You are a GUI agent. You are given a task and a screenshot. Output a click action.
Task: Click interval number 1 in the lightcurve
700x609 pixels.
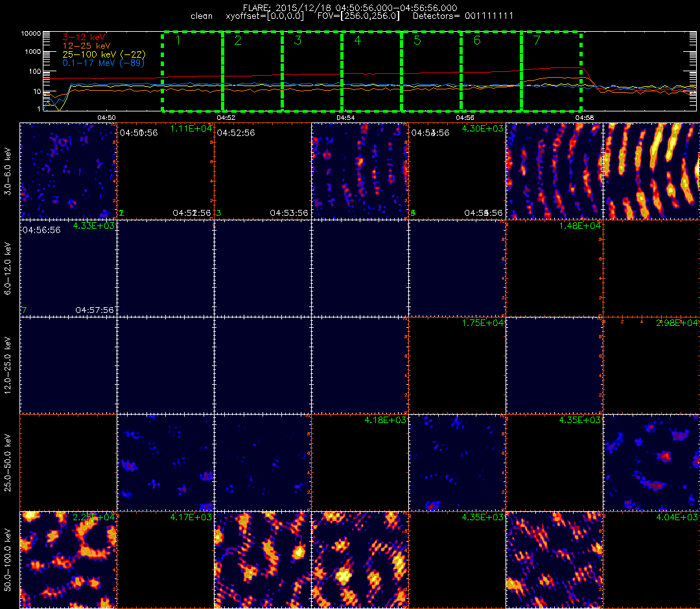pyautogui.click(x=178, y=40)
